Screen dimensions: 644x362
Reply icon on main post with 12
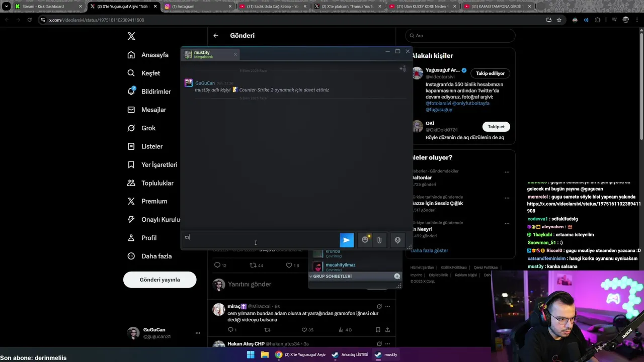pyautogui.click(x=217, y=265)
